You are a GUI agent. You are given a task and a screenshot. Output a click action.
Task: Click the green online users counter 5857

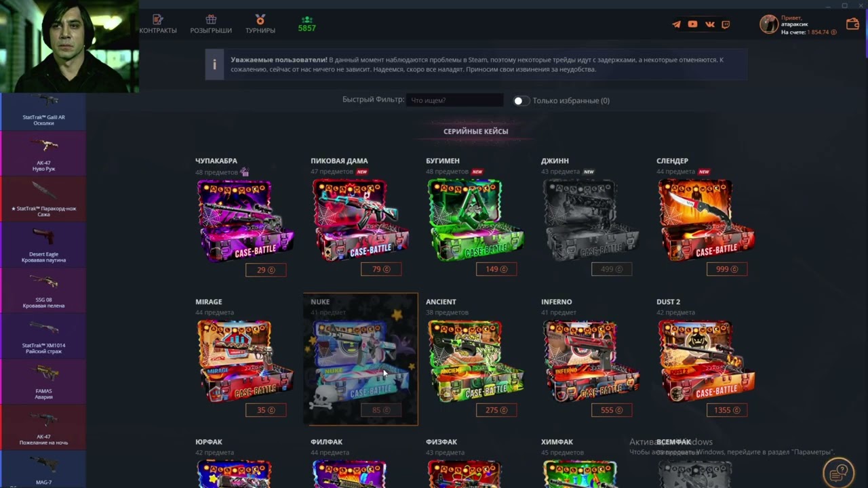(x=307, y=24)
